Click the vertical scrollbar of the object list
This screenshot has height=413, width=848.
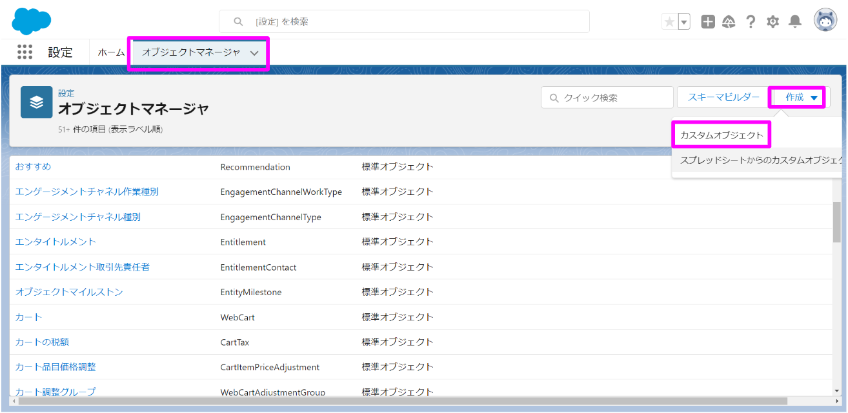(836, 222)
